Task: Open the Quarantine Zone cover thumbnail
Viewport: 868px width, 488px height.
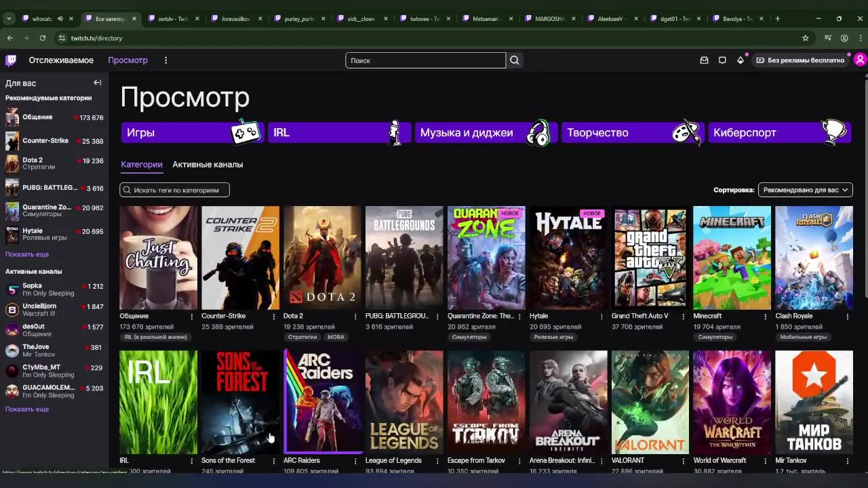Action: 486,258
